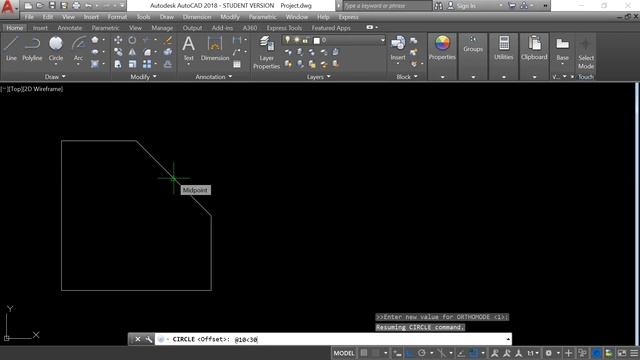This screenshot has width=640, height=360.
Task: Open the File menu
Action: click(29, 17)
